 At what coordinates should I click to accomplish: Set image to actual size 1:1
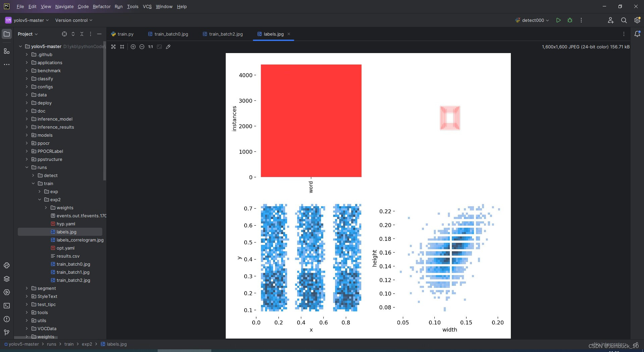coord(151,47)
